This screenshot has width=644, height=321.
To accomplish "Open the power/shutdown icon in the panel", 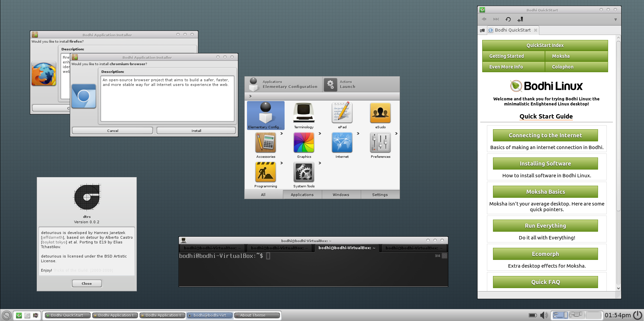I will pos(638,315).
